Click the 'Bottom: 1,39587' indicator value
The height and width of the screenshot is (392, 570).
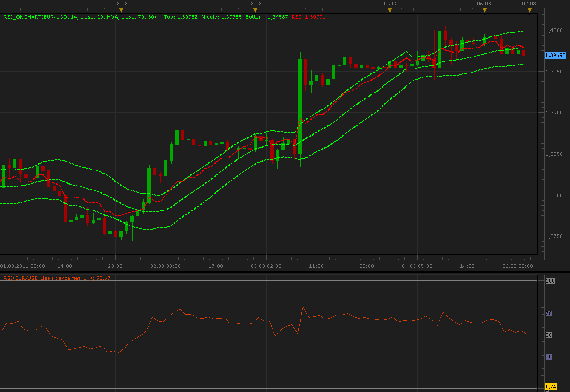click(266, 17)
